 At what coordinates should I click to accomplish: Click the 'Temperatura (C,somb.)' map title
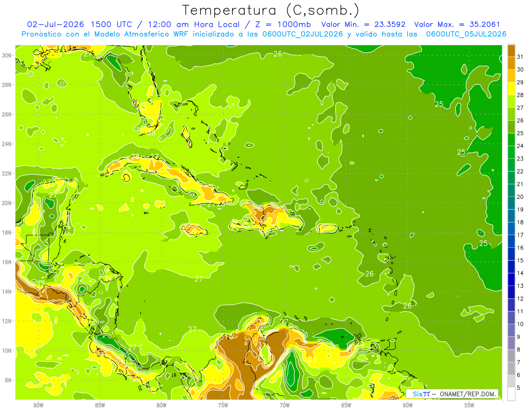tap(271, 10)
